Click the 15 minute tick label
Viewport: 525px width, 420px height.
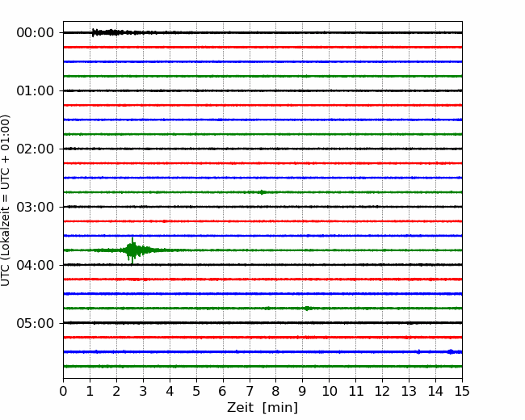(462, 392)
